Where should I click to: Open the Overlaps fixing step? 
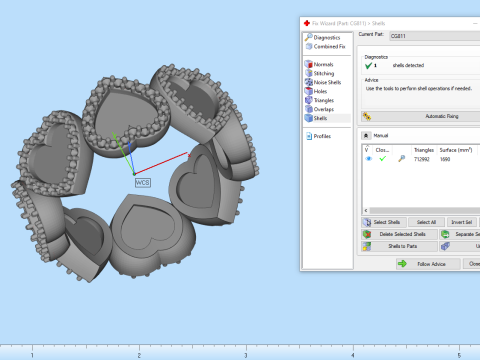(319, 109)
